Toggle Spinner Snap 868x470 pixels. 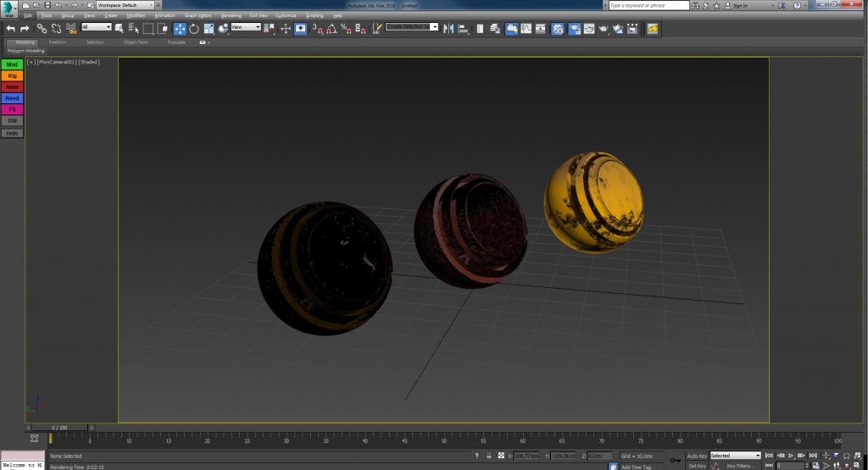tap(360, 29)
